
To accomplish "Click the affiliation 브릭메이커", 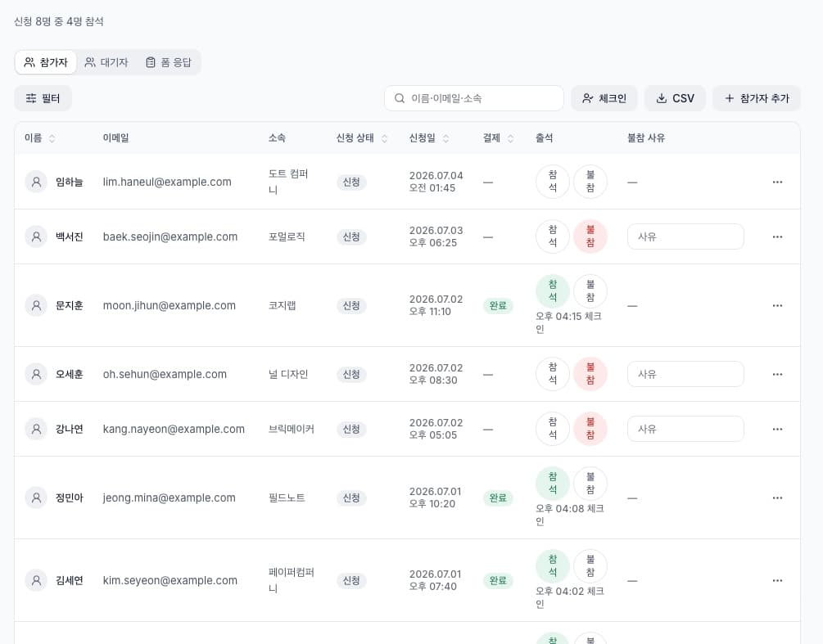I will pos(292,429).
